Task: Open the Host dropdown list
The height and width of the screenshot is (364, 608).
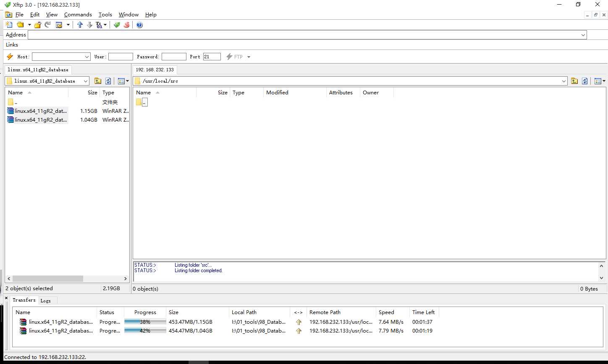Action: click(x=87, y=57)
